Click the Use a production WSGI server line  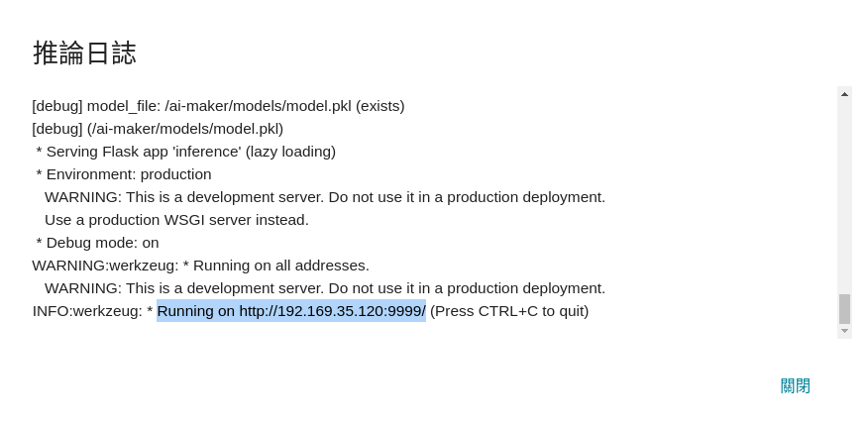point(176,220)
